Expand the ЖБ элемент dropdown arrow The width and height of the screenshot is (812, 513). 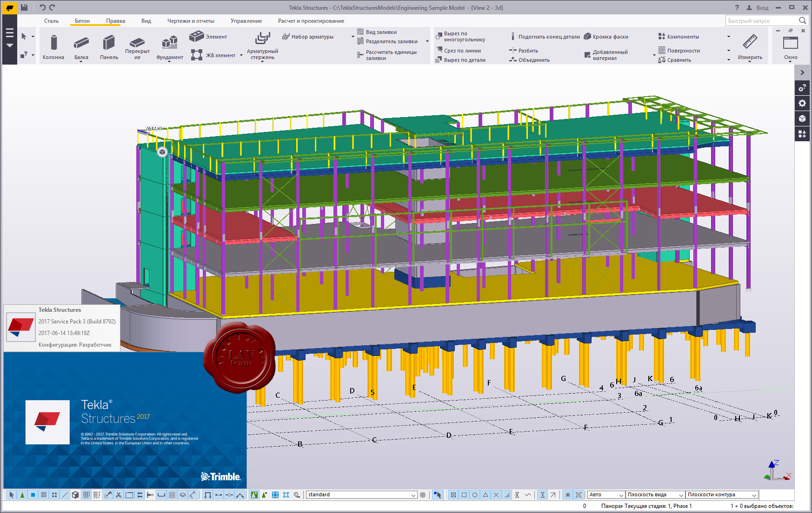pyautogui.click(x=241, y=55)
